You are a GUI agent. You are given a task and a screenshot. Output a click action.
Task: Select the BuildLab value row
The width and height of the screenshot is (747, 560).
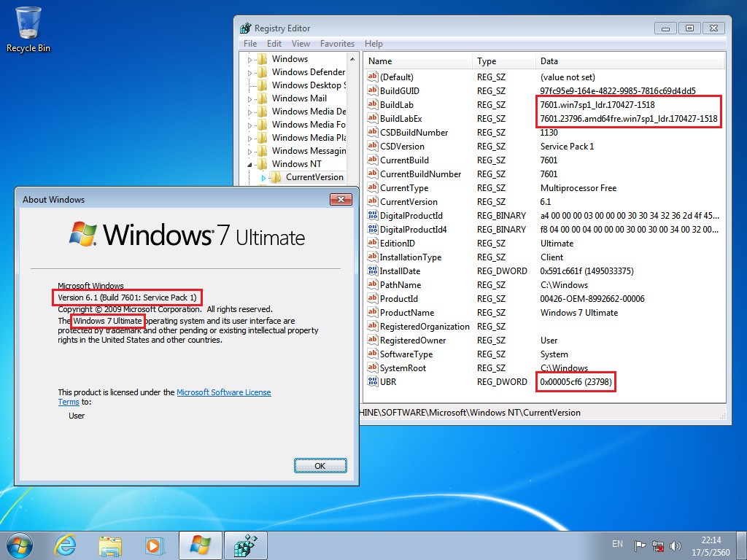click(544, 104)
